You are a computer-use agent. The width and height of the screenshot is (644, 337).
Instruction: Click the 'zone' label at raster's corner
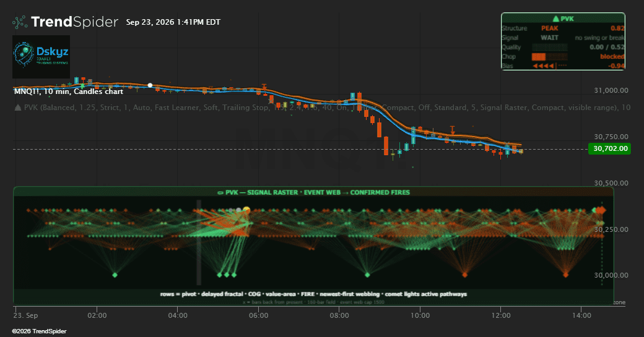[619, 302]
